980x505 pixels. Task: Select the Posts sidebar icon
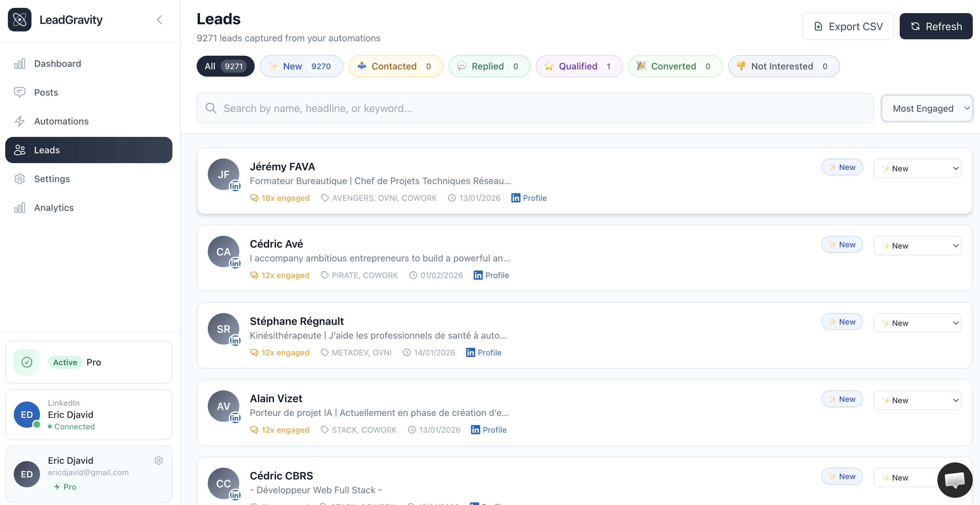(x=20, y=92)
